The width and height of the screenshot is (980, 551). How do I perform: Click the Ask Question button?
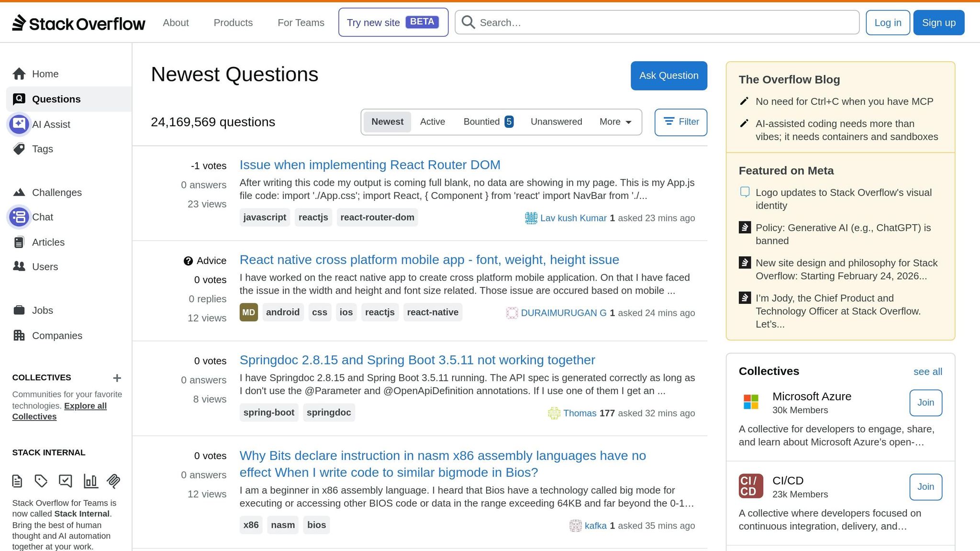click(x=668, y=76)
